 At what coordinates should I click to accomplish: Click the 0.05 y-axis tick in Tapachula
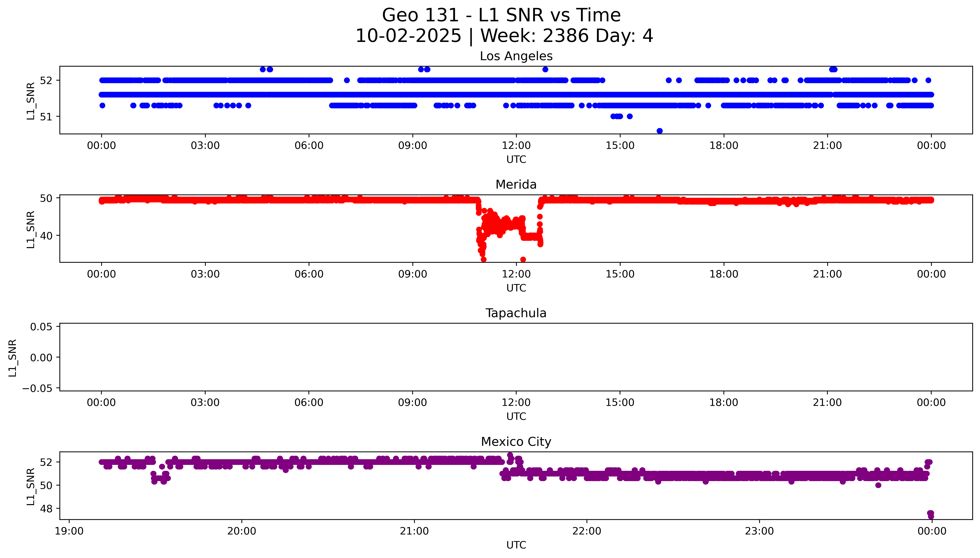pos(41,327)
